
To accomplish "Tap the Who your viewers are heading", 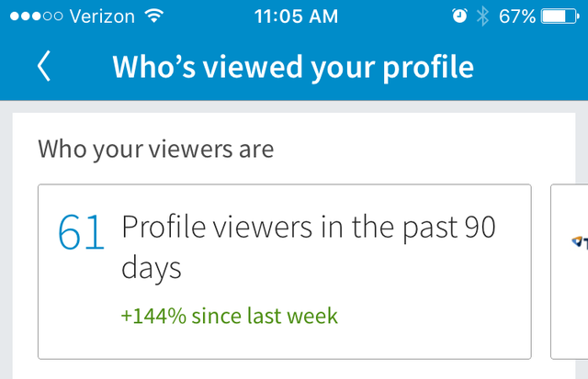I will pyautogui.click(x=156, y=150).
